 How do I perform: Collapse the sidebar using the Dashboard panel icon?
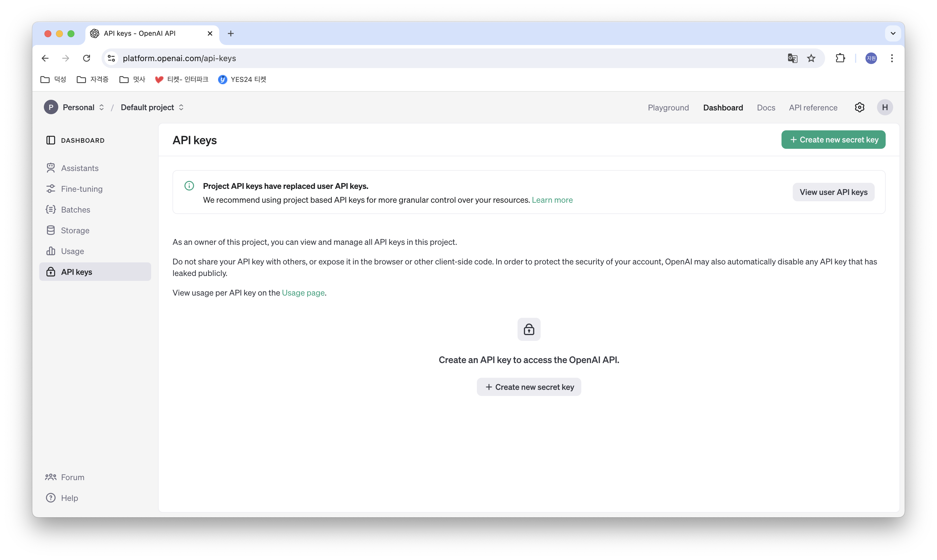coord(50,140)
